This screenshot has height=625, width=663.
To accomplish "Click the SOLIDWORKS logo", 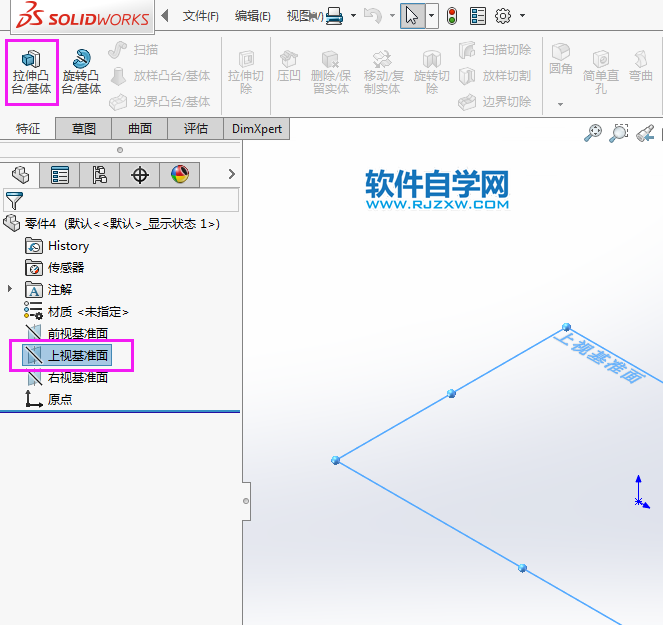I will 82,16.
